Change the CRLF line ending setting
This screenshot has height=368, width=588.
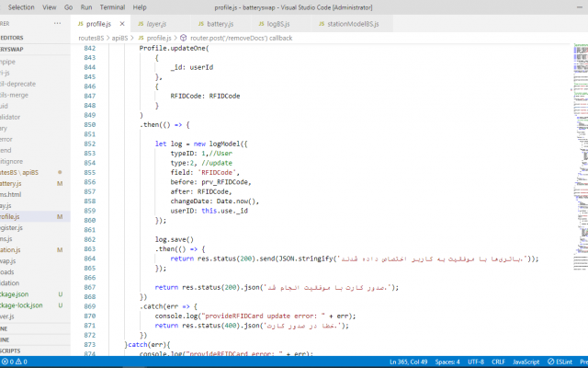click(x=498, y=362)
